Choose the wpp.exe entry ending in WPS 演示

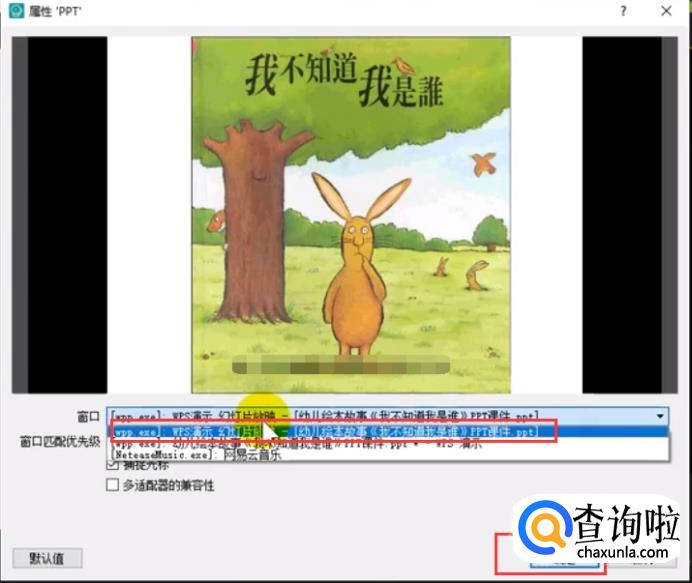click(388, 443)
